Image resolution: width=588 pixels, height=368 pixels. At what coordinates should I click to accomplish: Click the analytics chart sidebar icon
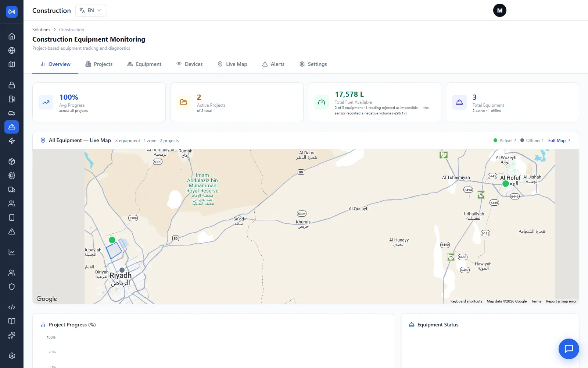12,252
